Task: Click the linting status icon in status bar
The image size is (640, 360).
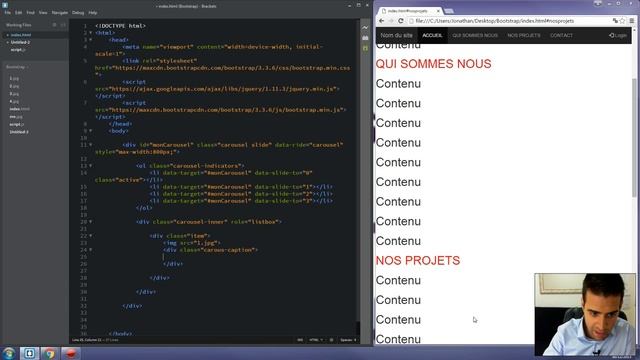Action: pyautogui.click(x=331, y=340)
